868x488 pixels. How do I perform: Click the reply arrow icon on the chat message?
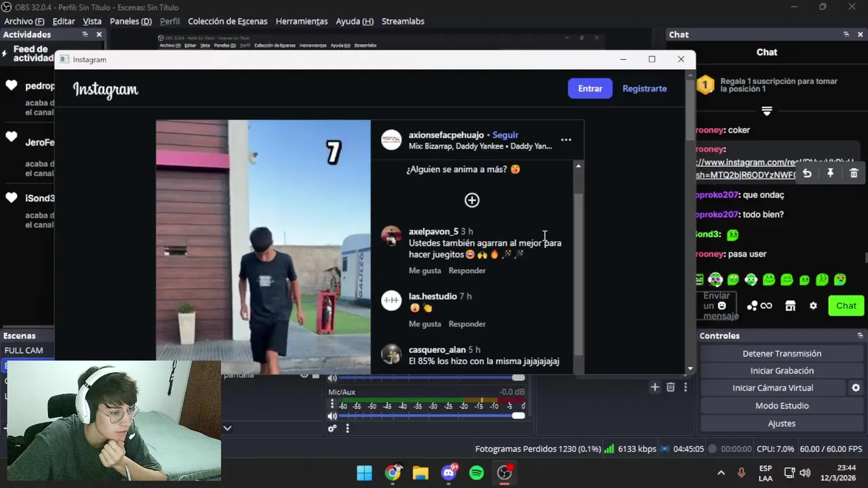tap(807, 174)
